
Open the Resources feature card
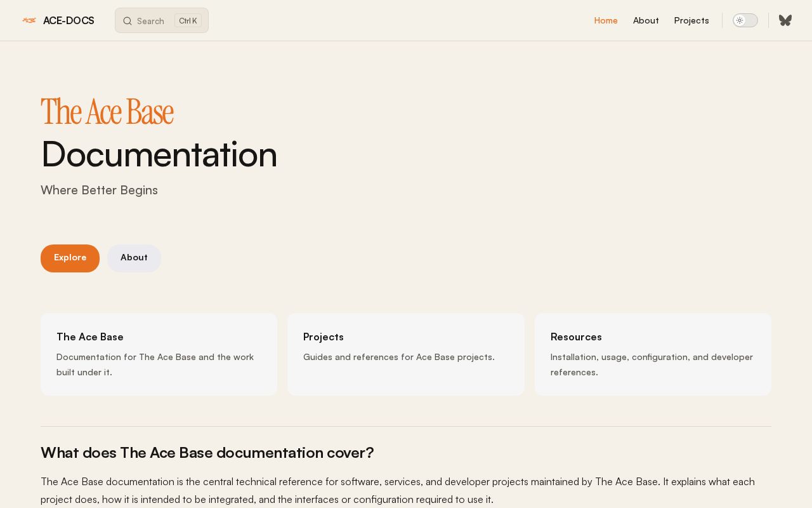pos(653,354)
